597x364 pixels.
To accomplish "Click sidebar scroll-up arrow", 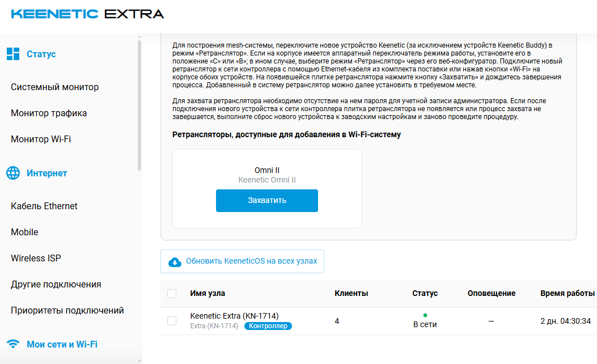I will (x=139, y=36).
